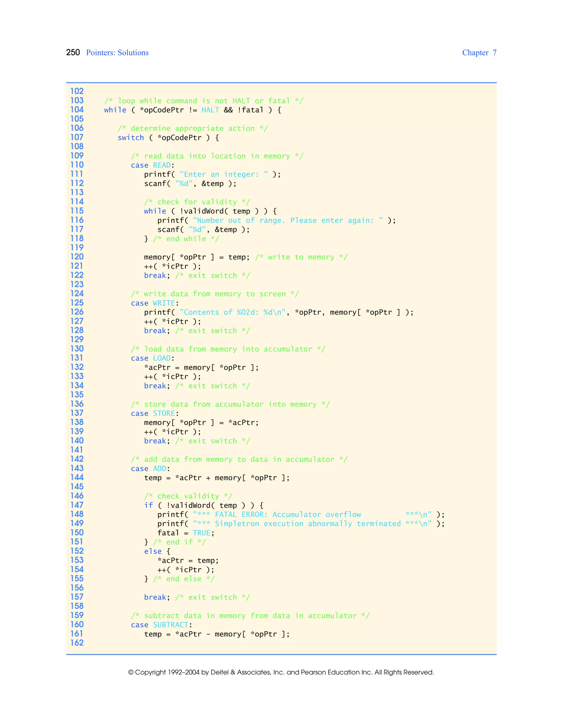Click the 'switch' keyword on line 107

pyautogui.click(x=130, y=138)
